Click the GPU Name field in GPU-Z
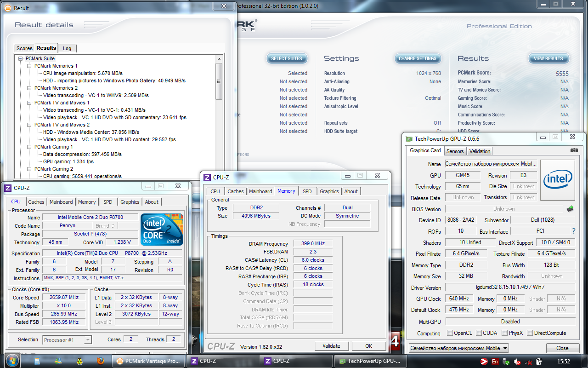 491,164
